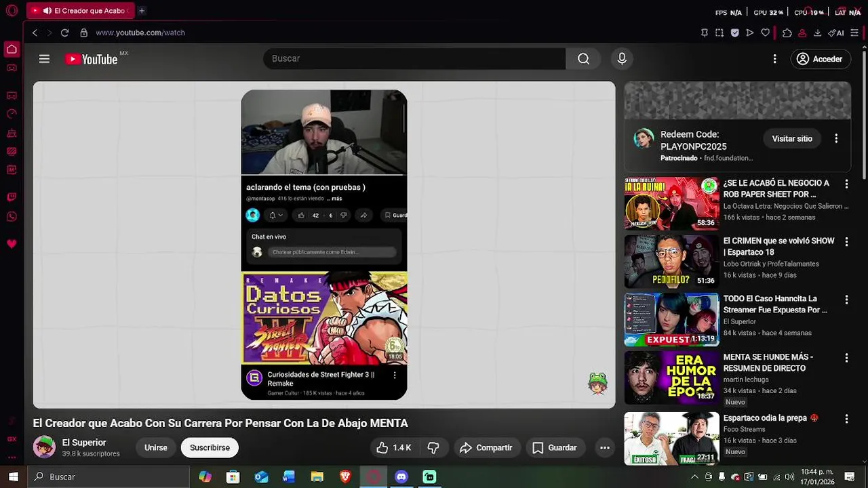Show hidden system tray icons chevron
868x488 pixels.
(694, 476)
